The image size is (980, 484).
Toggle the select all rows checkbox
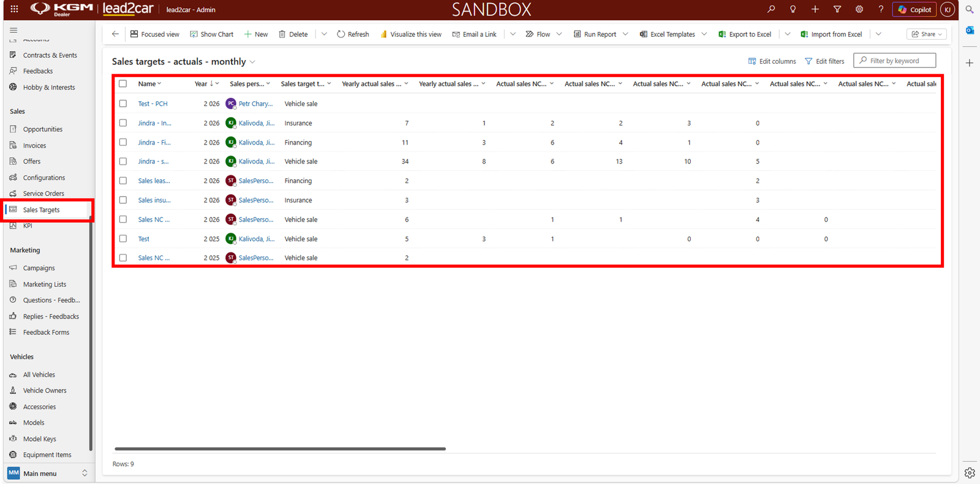123,84
